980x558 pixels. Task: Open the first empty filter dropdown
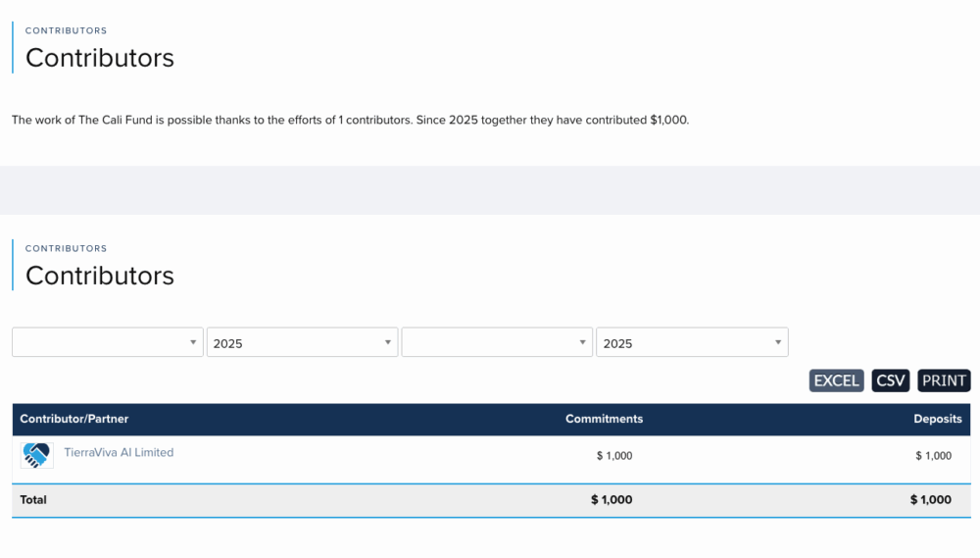coord(108,342)
